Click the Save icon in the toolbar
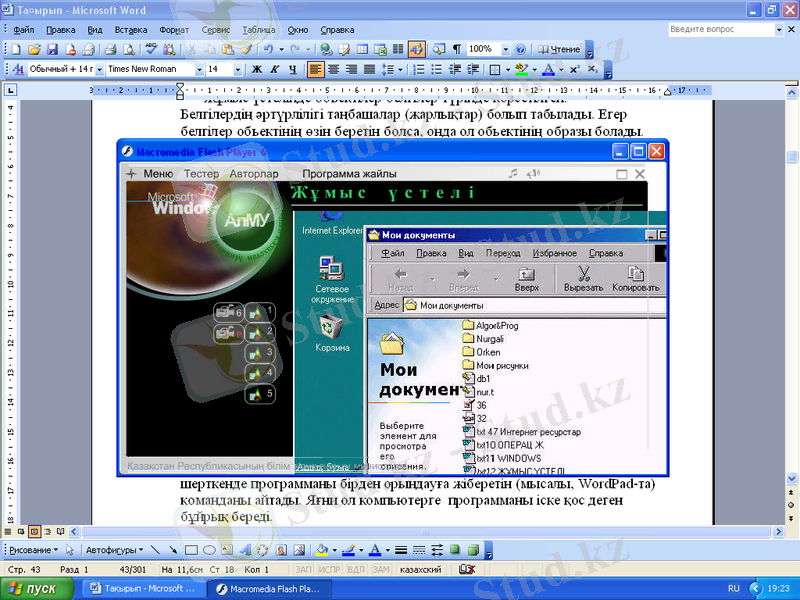 (x=54, y=49)
